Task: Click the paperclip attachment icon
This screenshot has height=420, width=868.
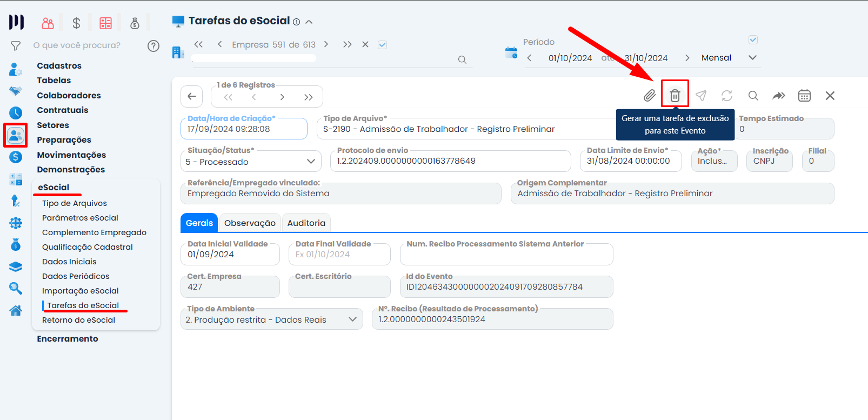Action: click(x=649, y=96)
